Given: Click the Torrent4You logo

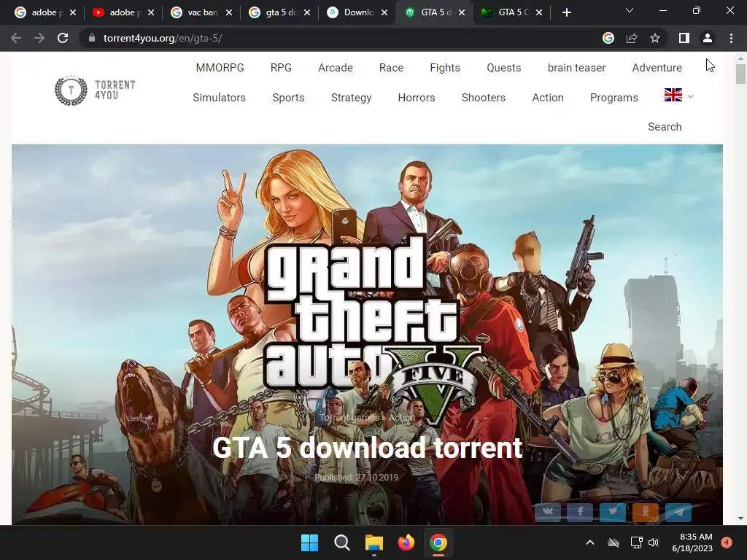Looking at the screenshot, I should click(96, 90).
